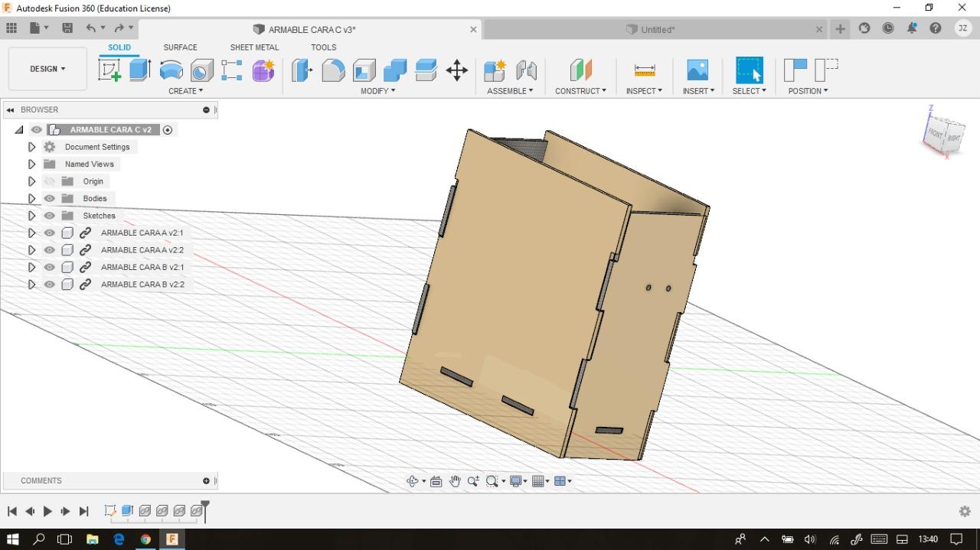Expand the Sketches folder in browser
The image size is (980, 550).
31,216
